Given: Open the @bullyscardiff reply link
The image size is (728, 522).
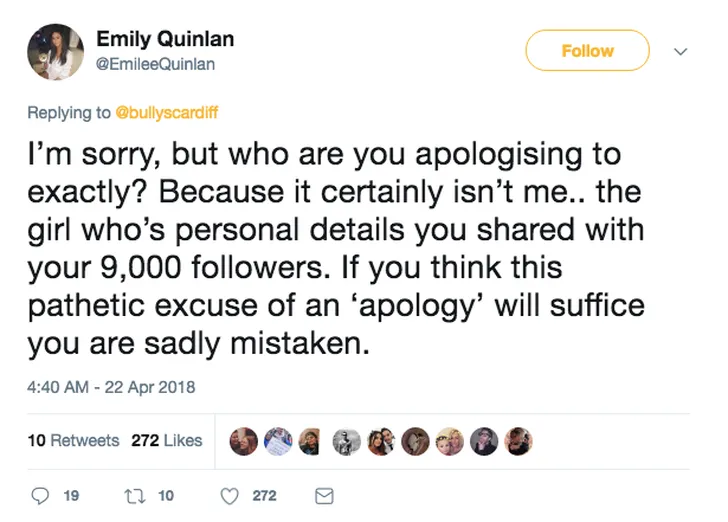Looking at the screenshot, I should point(167,113).
